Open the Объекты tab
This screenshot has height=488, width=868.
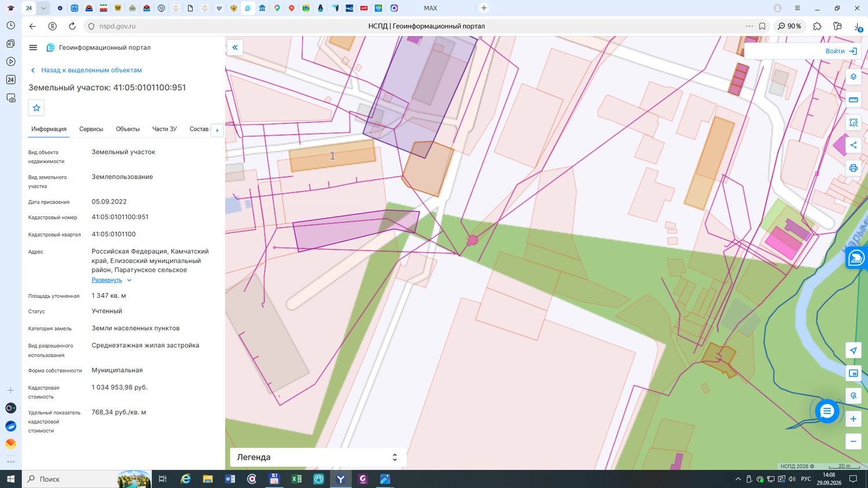pyautogui.click(x=128, y=129)
